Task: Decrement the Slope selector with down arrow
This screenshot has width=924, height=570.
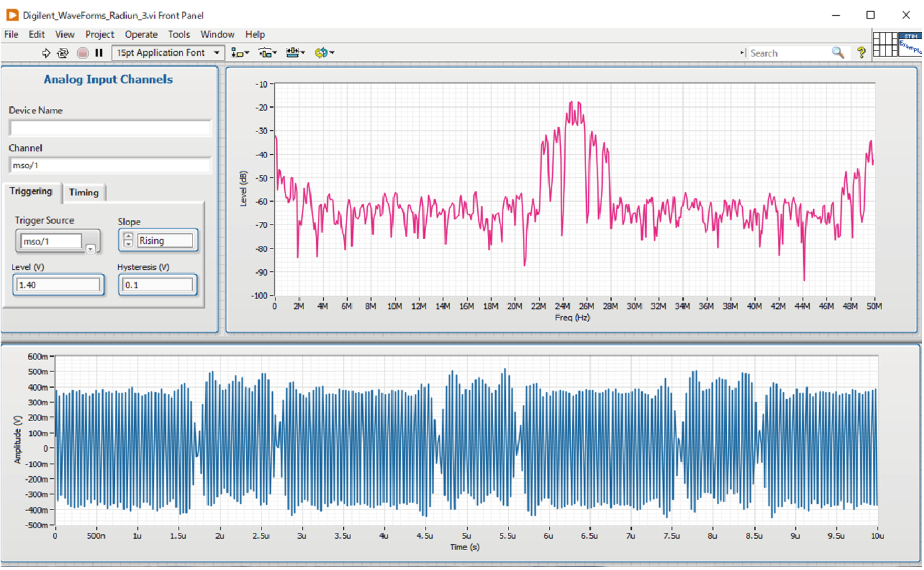Action: point(128,244)
